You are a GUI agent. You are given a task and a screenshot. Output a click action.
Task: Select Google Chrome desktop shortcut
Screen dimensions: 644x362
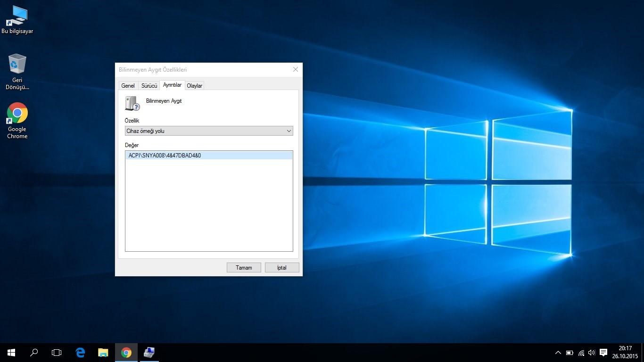point(17,120)
